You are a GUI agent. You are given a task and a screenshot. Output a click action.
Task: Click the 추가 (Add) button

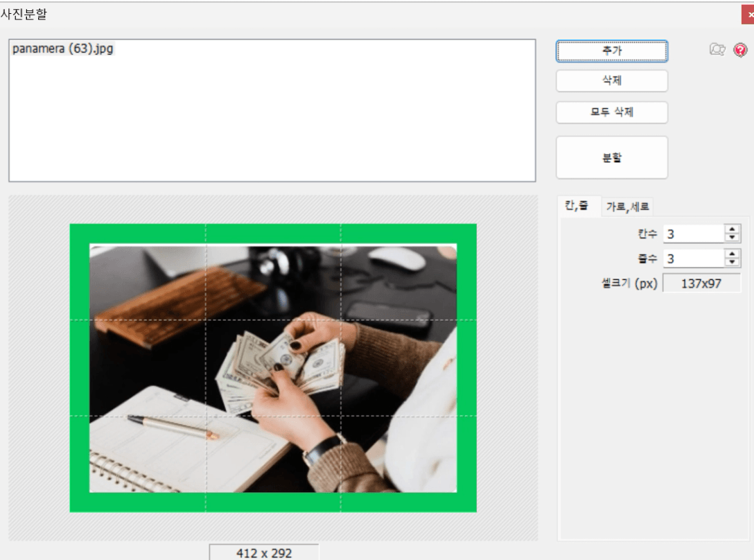(x=612, y=51)
